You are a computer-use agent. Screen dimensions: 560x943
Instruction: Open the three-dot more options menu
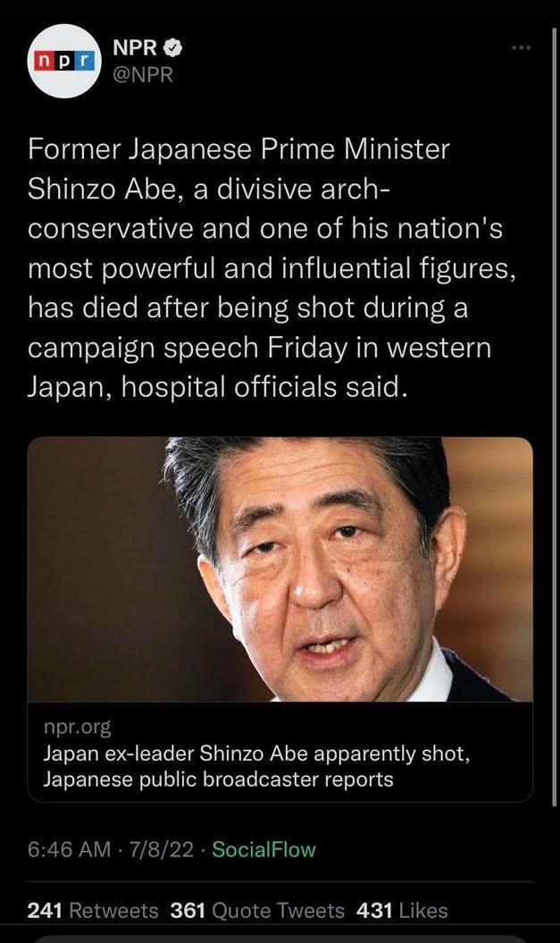coord(521,47)
